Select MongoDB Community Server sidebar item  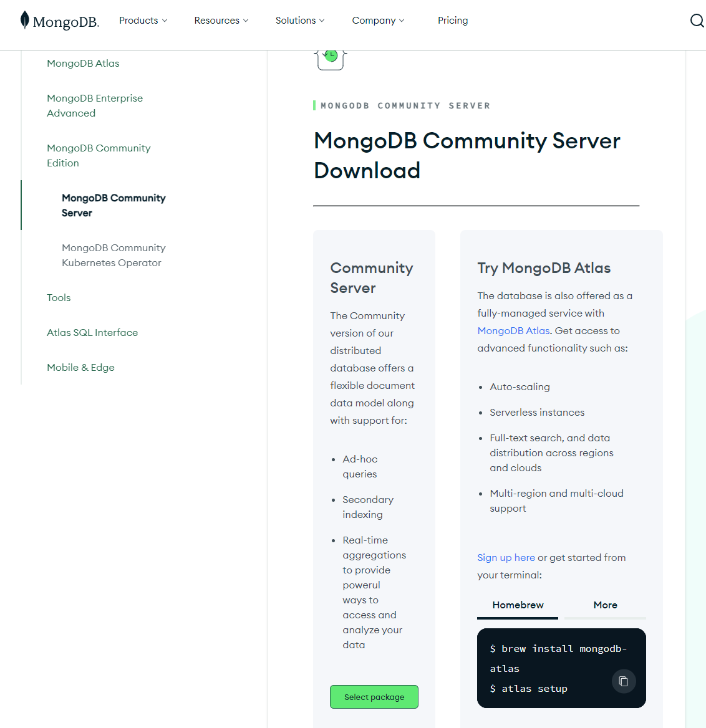click(x=114, y=205)
